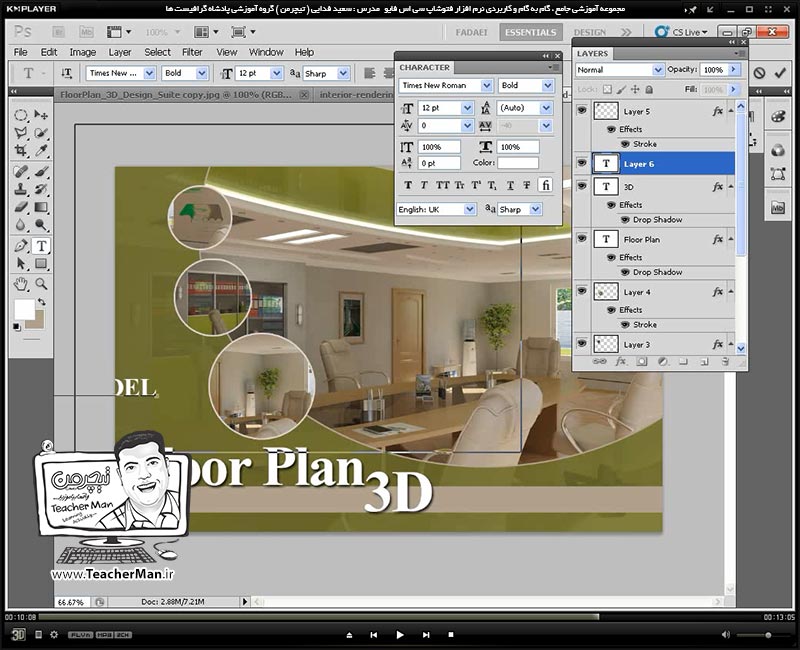Open the Window menu

pyautogui.click(x=266, y=52)
